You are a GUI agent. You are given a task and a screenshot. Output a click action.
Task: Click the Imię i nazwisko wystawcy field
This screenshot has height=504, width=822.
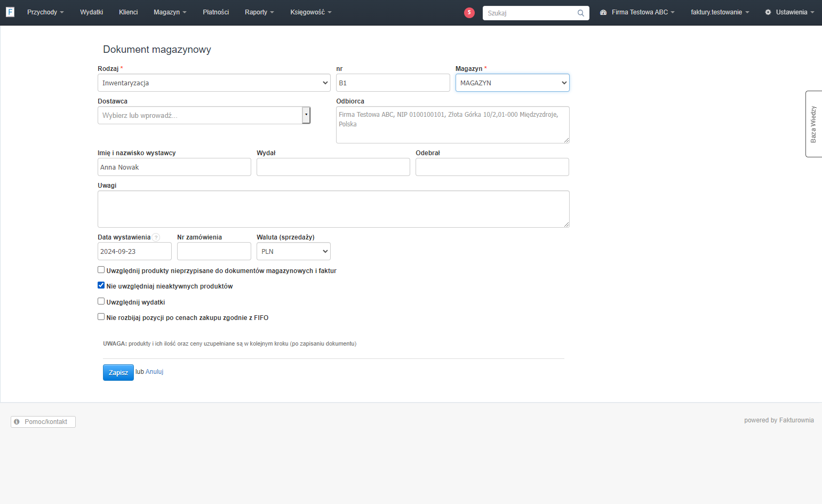174,167
